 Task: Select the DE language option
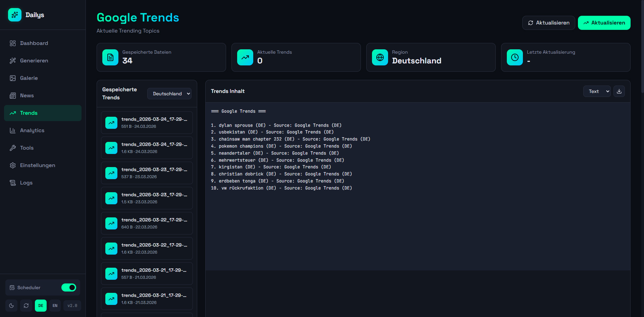tap(41, 306)
